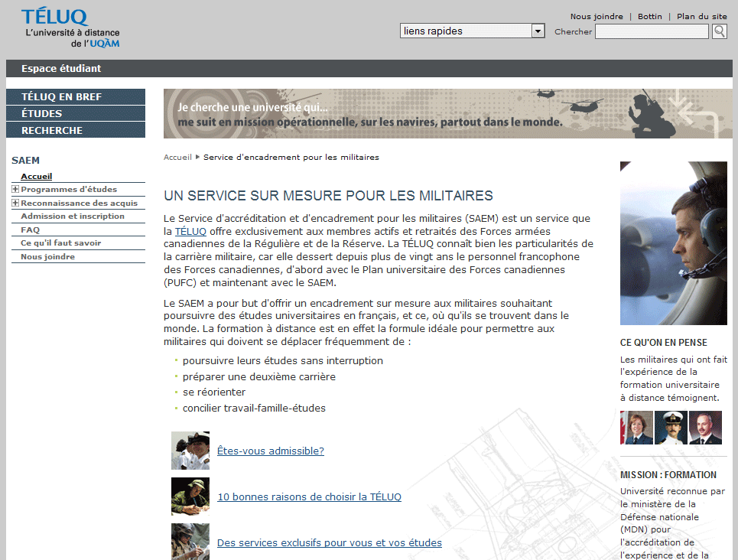The width and height of the screenshot is (738, 560).
Task: Click the SAEM sidebar heading
Action: coord(25,160)
